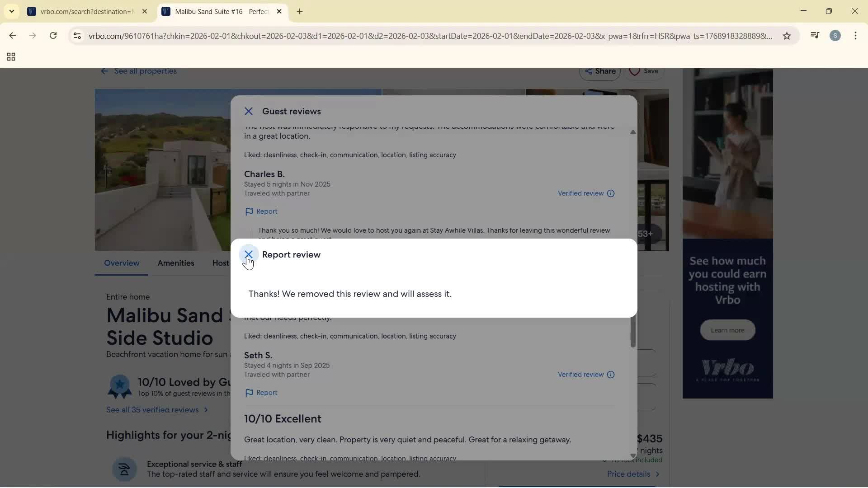Image resolution: width=868 pixels, height=488 pixels.
Task: Navigate back using the browser back arrow
Action: tap(12, 36)
